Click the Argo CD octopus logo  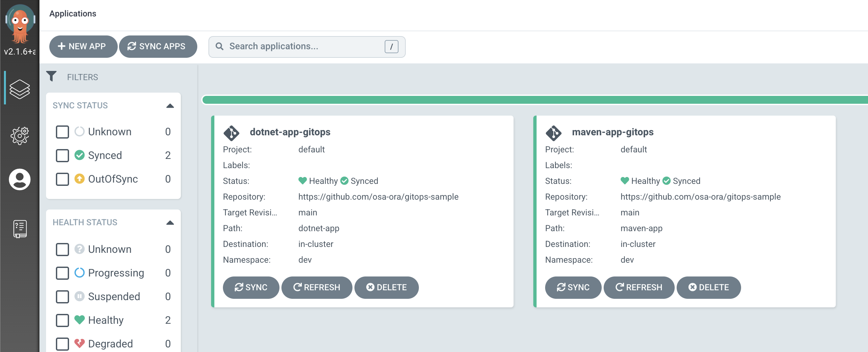tap(20, 24)
